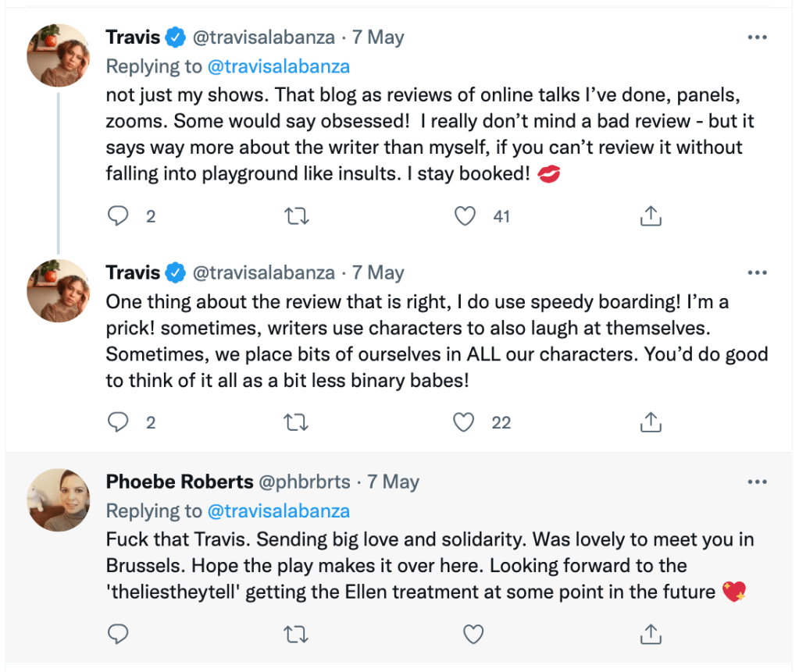The image size is (799, 672).
Task: Reply to Phoebe Roberts' tweet
Action: [118, 633]
